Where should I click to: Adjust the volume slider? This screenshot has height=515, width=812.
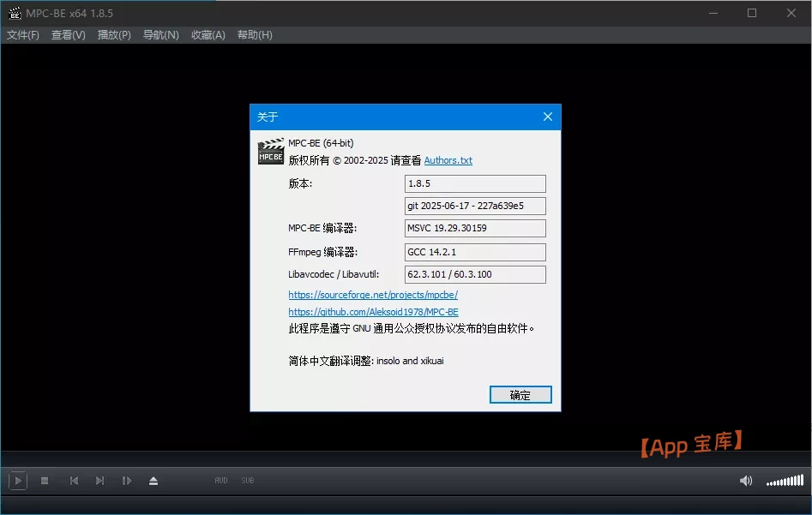785,481
